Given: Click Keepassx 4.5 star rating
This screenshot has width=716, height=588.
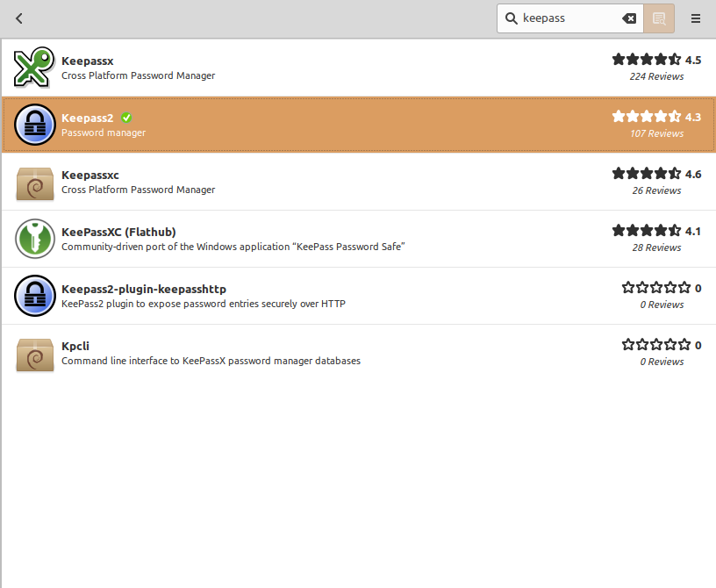Looking at the screenshot, I should pyautogui.click(x=647, y=60).
